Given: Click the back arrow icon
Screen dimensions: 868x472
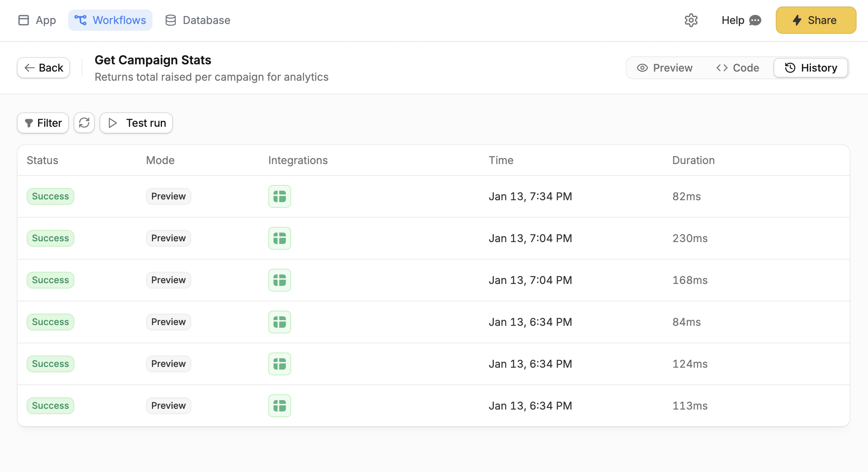Looking at the screenshot, I should tap(30, 67).
